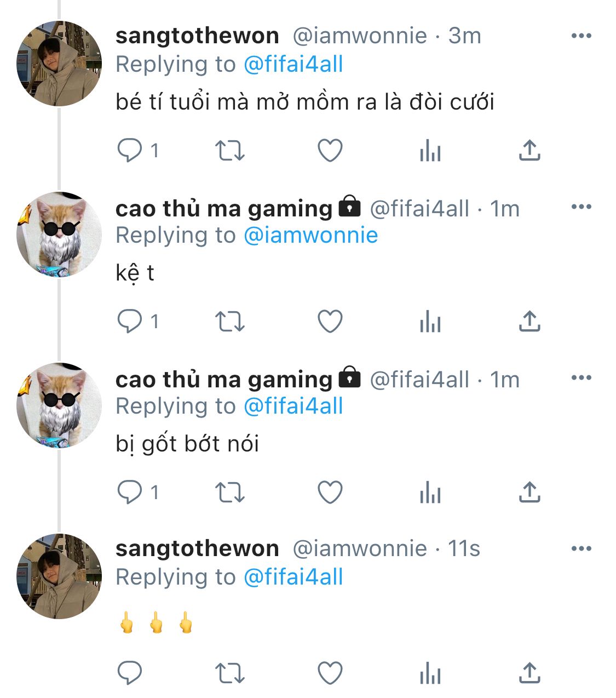Open sangtothewon profile name on the 11s tweet
Screen dimensions: 616x698
[x=197, y=548]
